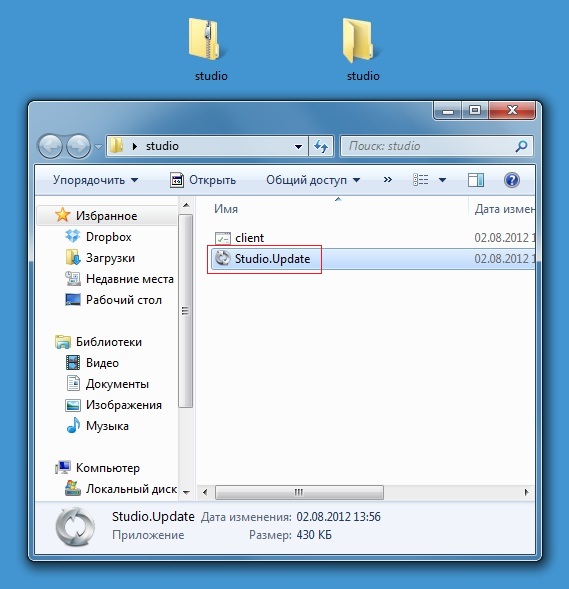Image resolution: width=569 pixels, height=589 pixels.
Task: Go to Рабочий стол in navigation pane
Action: (113, 300)
